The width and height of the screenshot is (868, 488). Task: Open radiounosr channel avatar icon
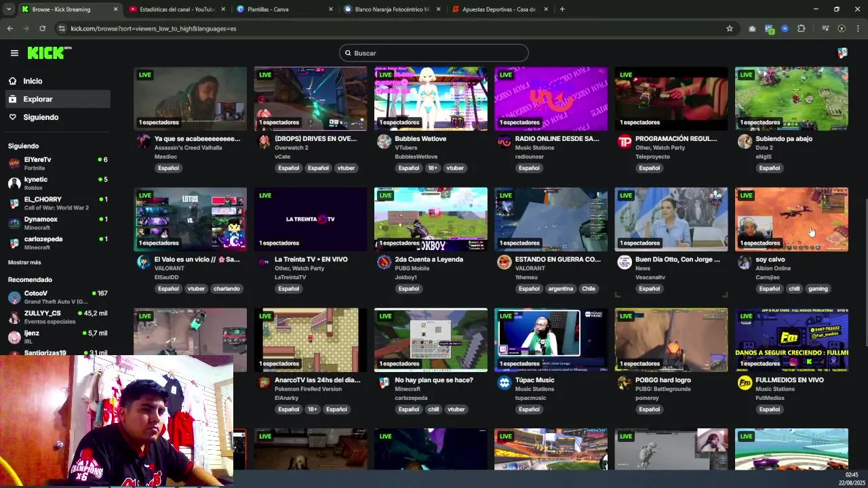[x=505, y=141]
